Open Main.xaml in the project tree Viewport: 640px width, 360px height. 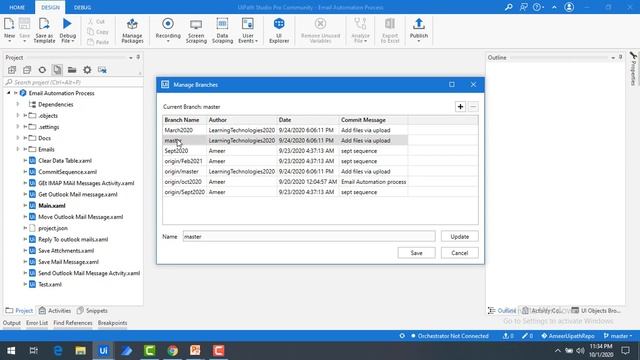click(52, 206)
